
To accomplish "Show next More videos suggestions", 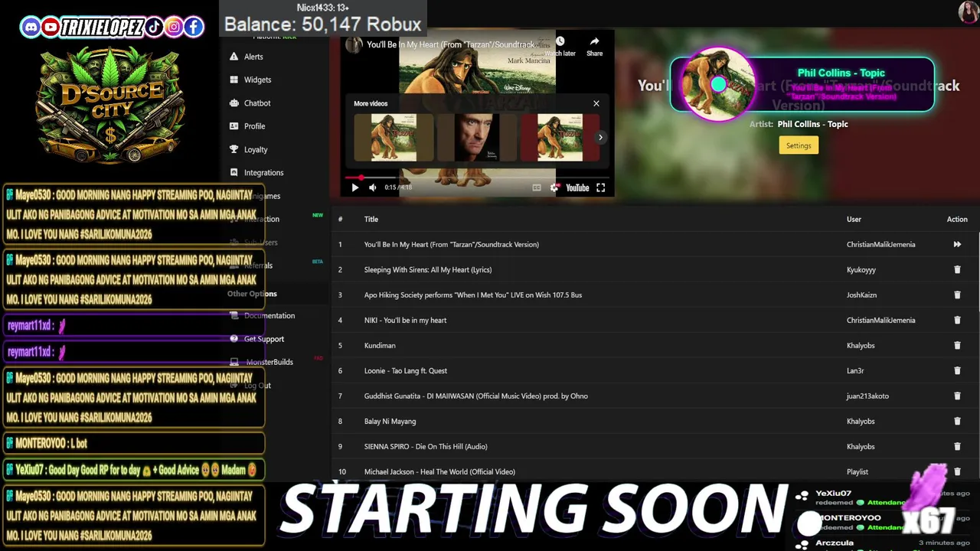I will (600, 138).
